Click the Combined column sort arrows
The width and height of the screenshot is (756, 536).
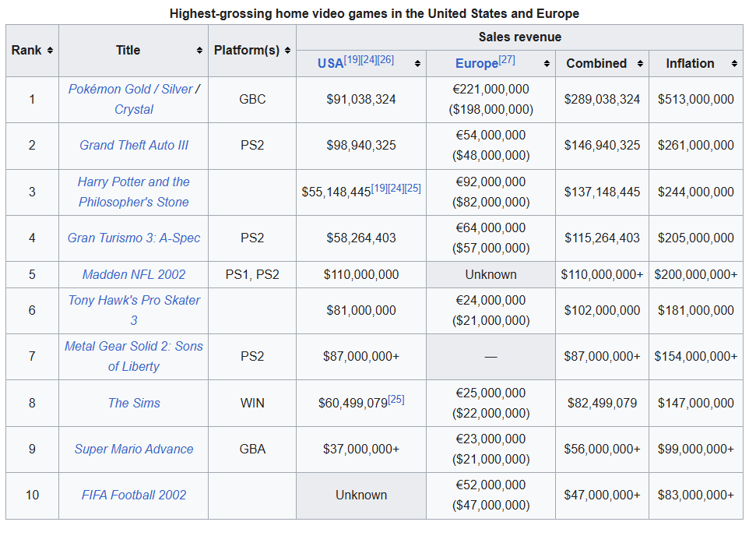(x=640, y=64)
